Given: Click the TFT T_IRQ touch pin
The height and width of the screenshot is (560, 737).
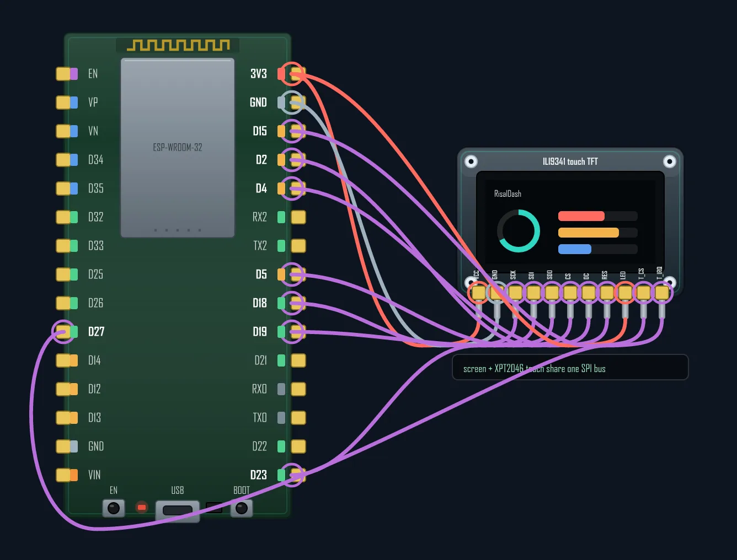Looking at the screenshot, I should point(662,293).
